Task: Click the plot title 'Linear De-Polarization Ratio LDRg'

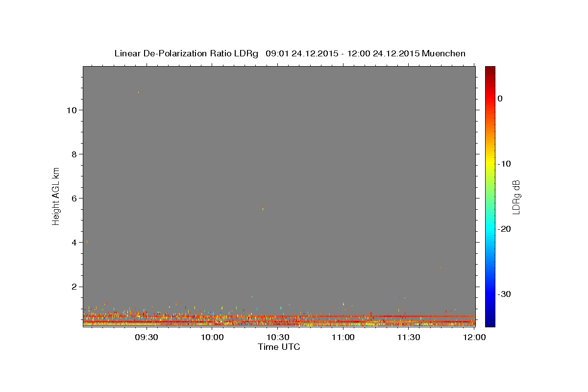Action: [x=186, y=53]
